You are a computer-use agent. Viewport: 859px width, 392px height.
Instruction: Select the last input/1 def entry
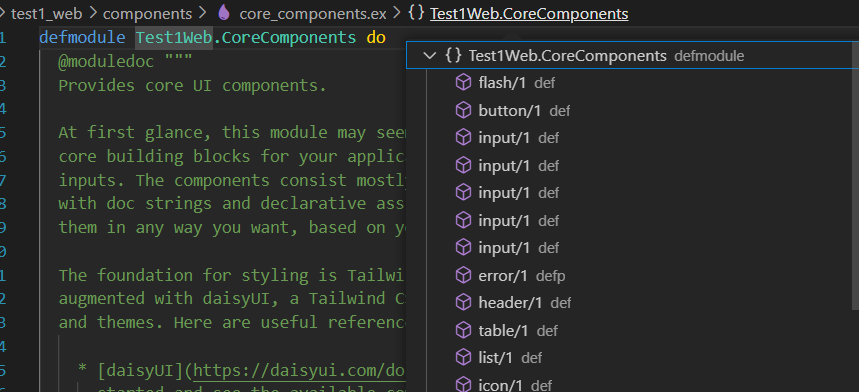pyautogui.click(x=629, y=248)
